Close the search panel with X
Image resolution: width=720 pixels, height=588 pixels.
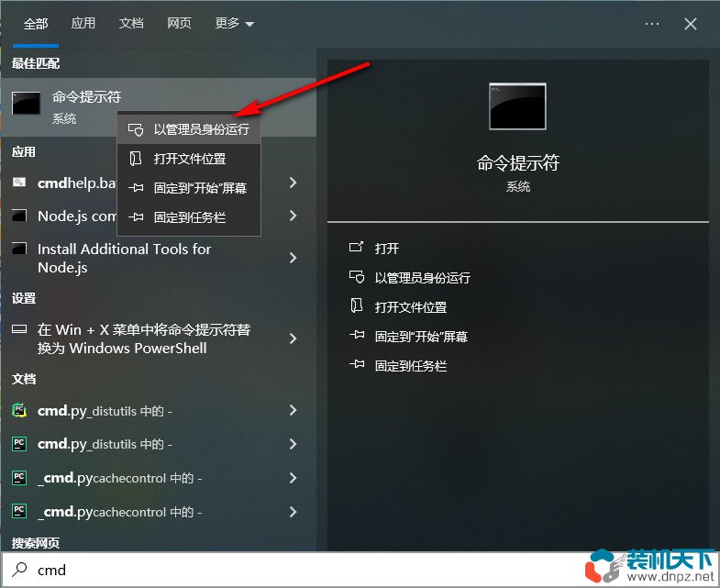[690, 24]
